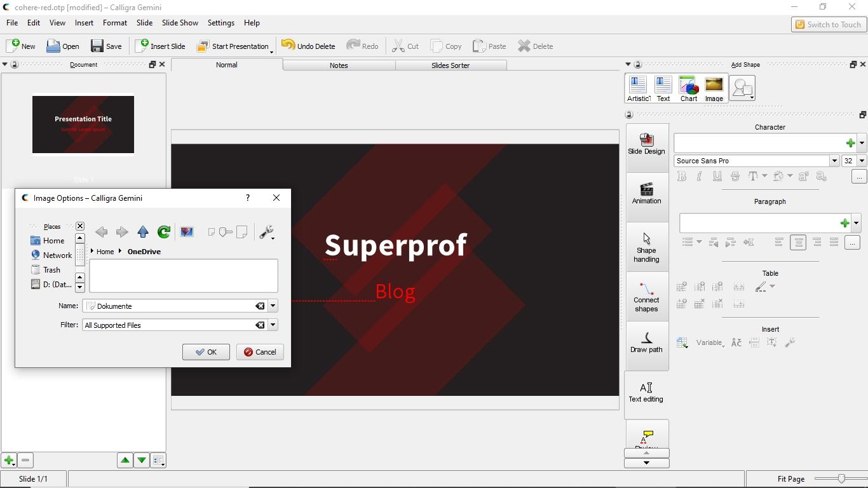Justify the paragraph
This screenshot has width=868, height=488.
point(834,243)
